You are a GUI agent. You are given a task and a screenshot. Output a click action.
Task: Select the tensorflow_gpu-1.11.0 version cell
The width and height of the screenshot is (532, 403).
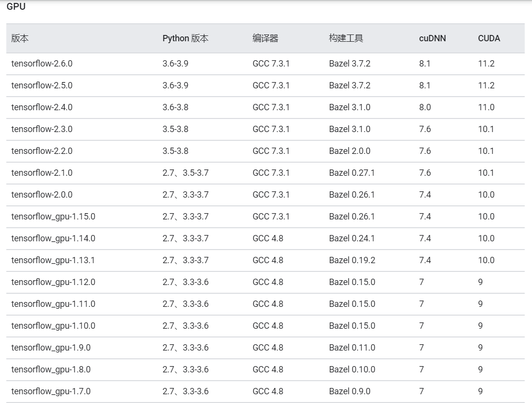click(x=53, y=304)
